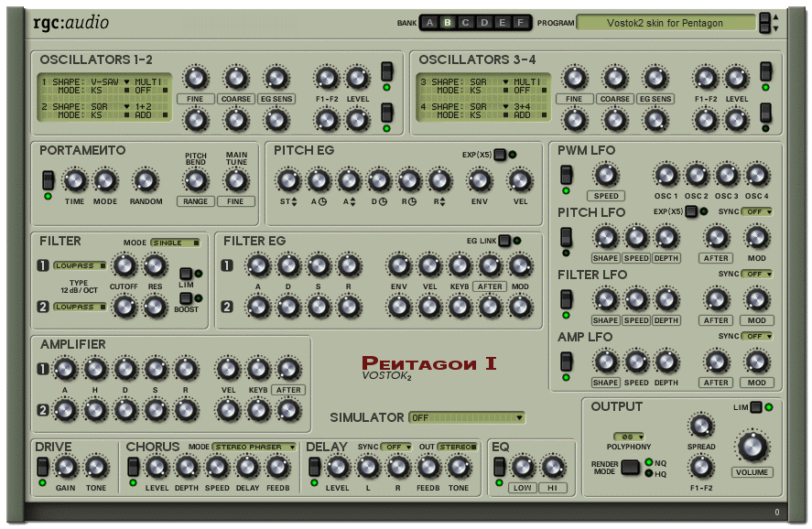Toggle oscillator 1 on/off switch
The height and width of the screenshot is (529, 812).
tap(386, 71)
